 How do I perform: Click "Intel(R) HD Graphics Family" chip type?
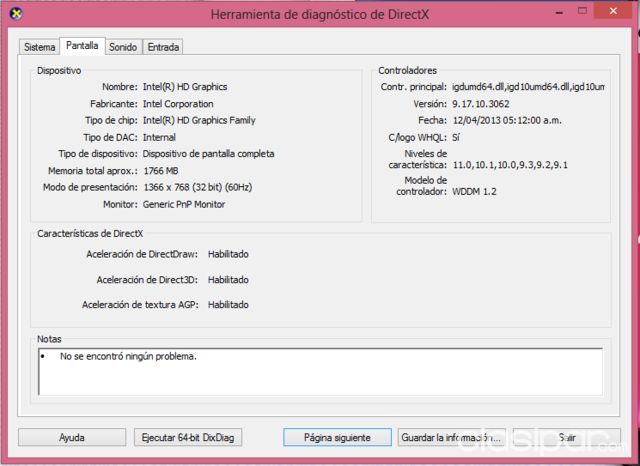(199, 120)
